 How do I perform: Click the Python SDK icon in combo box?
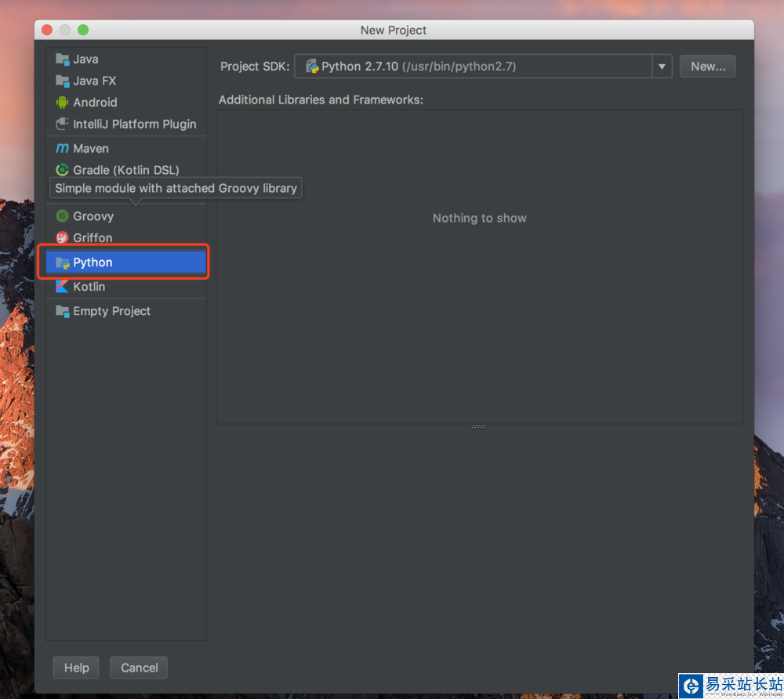tap(312, 66)
